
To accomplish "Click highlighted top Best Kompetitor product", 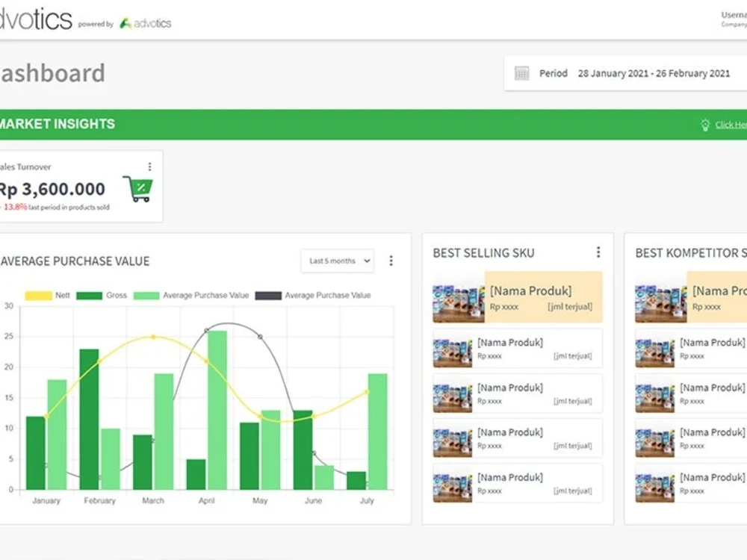I will point(691,297).
